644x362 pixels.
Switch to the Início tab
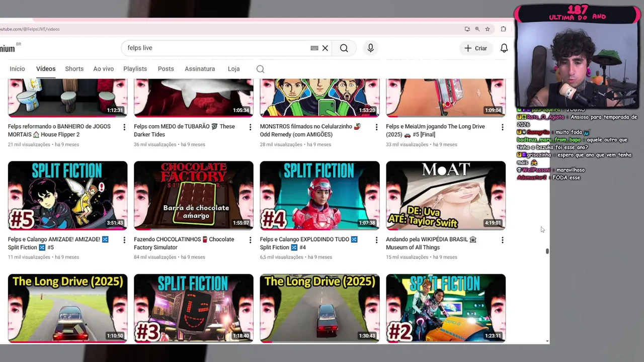(17, 69)
